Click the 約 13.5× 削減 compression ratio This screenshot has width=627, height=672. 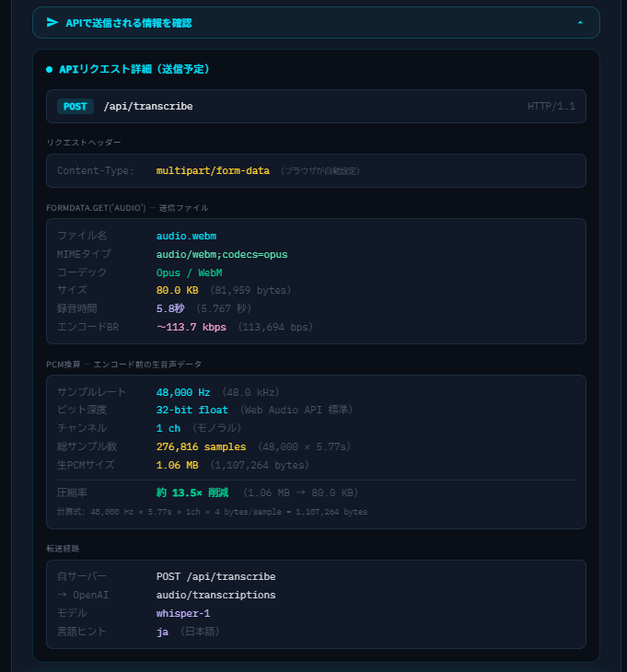(195, 492)
